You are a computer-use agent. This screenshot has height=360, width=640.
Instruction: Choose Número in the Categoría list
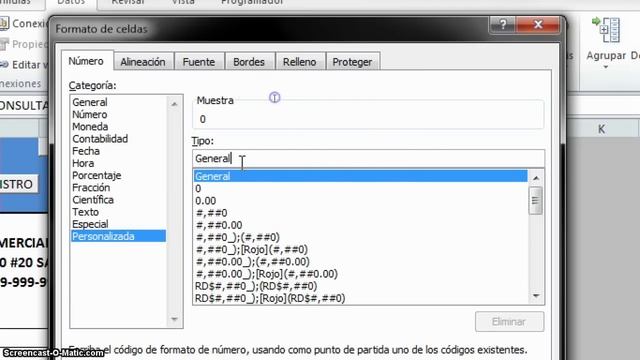[90, 114]
